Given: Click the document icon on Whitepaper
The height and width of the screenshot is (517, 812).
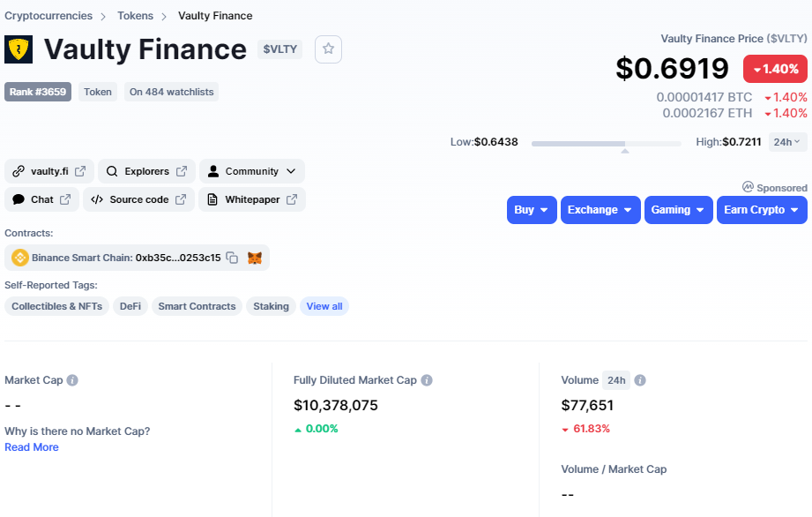Looking at the screenshot, I should pos(212,199).
